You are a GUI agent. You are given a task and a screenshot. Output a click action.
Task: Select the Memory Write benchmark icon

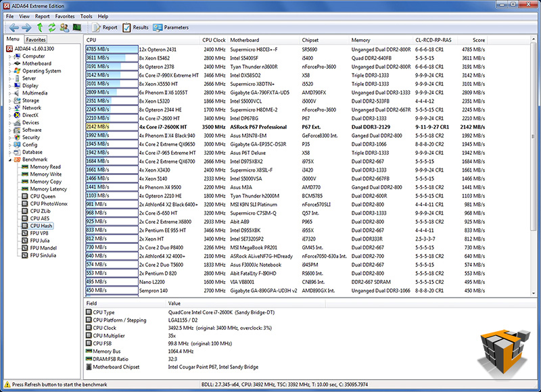tap(25, 174)
